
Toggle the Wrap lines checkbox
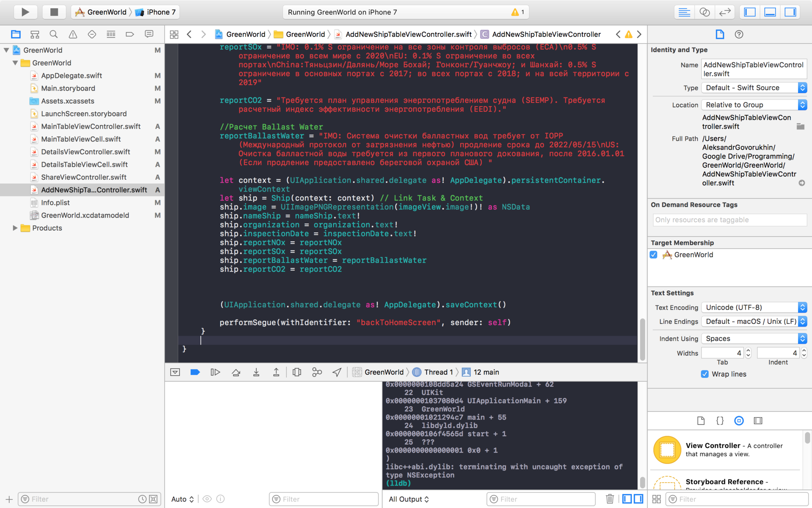coord(705,374)
